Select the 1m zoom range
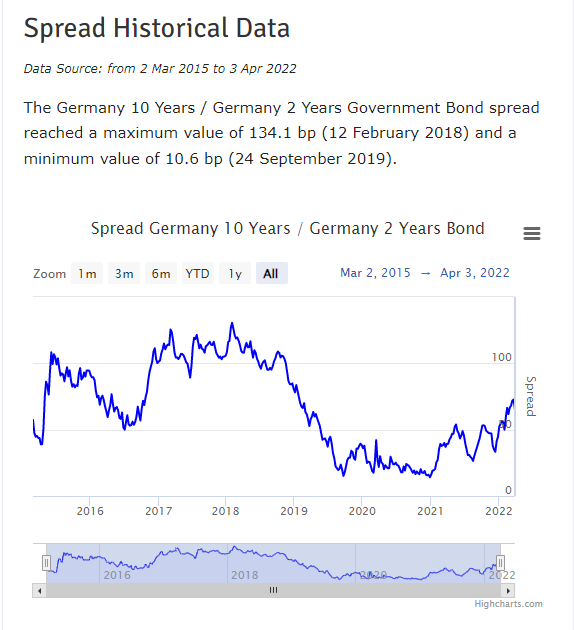The image size is (574, 630). pos(87,274)
